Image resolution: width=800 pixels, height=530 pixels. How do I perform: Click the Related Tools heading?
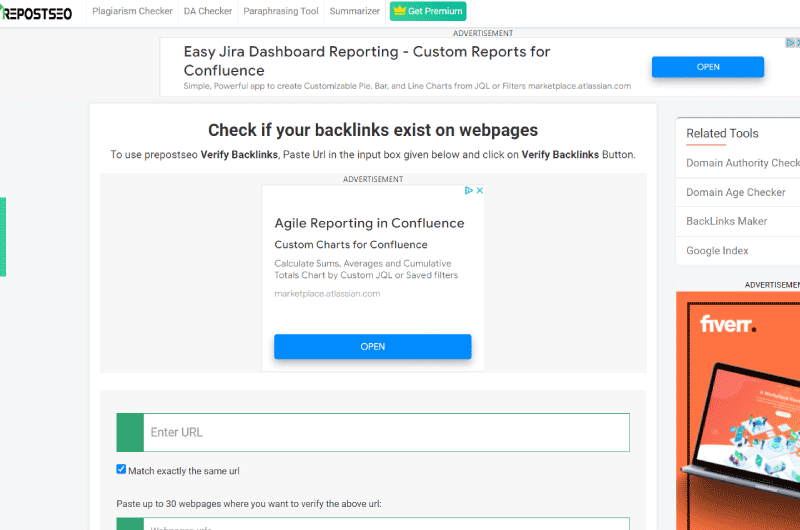[722, 134]
